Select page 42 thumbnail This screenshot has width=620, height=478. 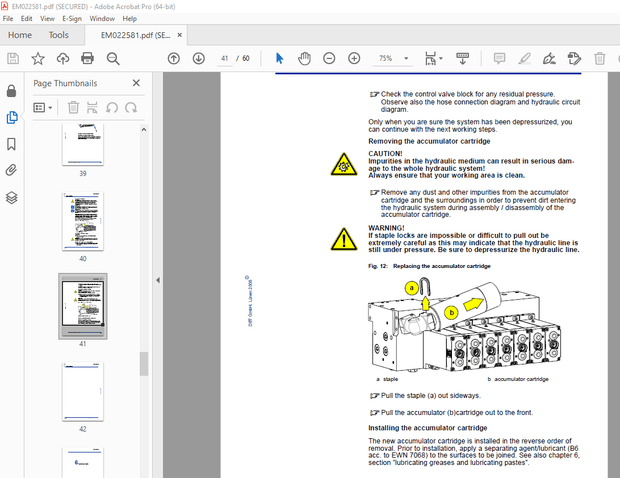coord(83,391)
